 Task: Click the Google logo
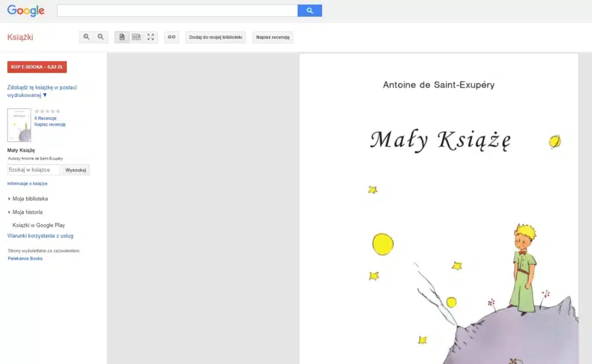25,10
